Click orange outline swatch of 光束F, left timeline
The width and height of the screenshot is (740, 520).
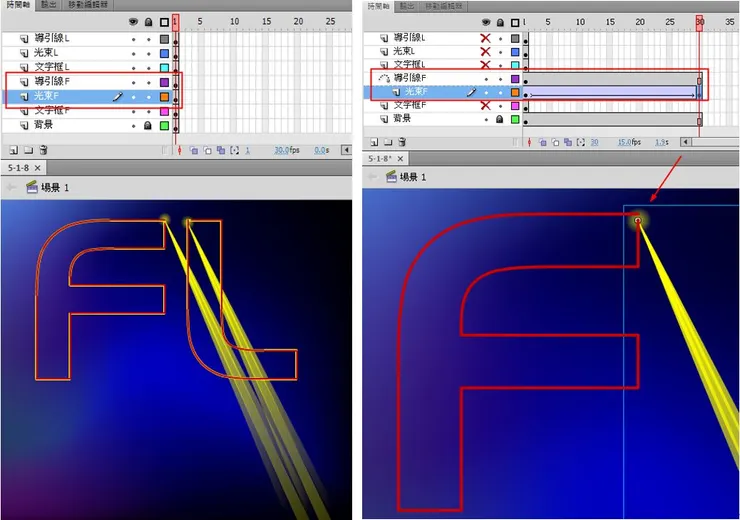[x=164, y=97]
